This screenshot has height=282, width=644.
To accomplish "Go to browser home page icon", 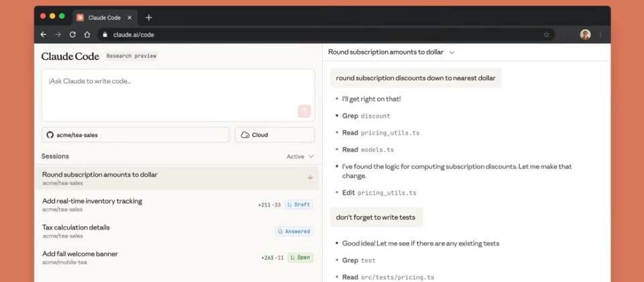I will coord(87,34).
